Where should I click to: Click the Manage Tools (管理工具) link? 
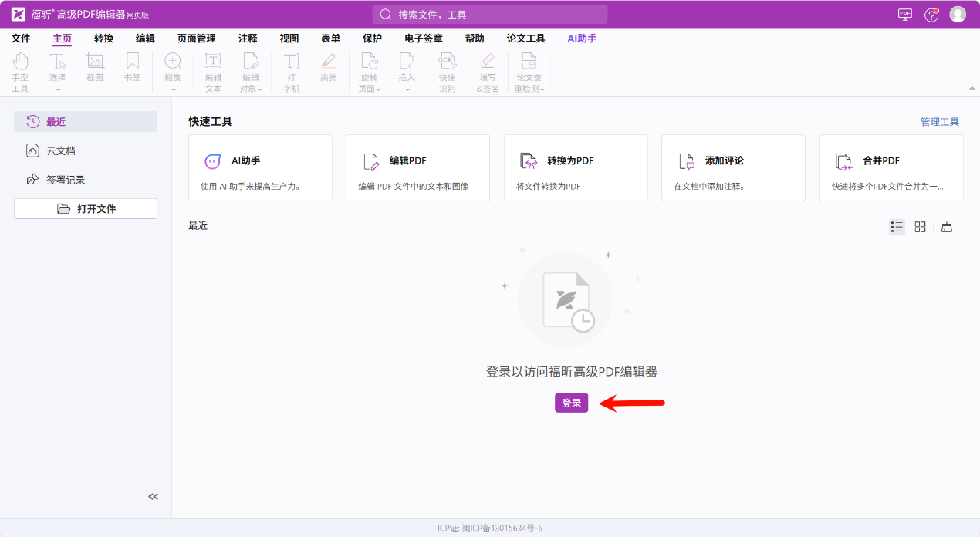(939, 122)
